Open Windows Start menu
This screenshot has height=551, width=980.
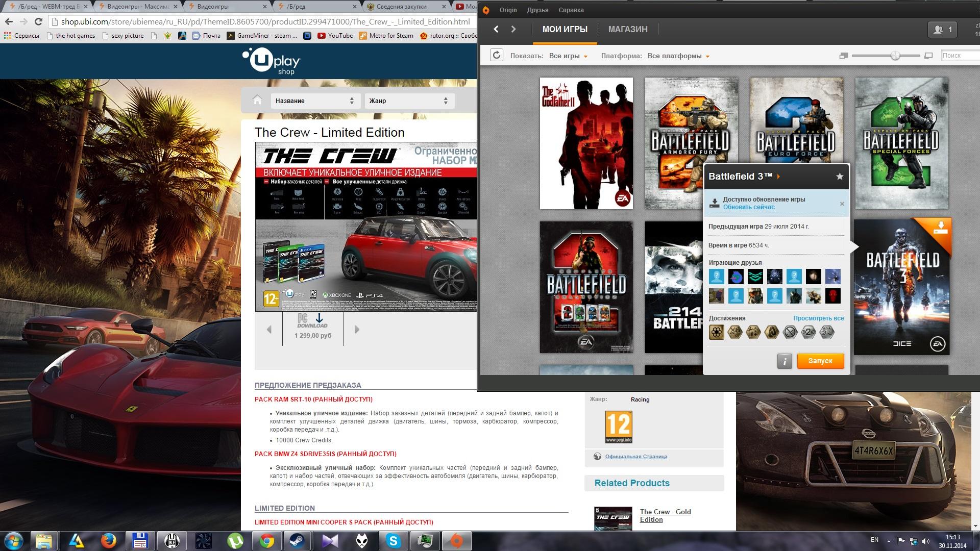click(x=13, y=541)
